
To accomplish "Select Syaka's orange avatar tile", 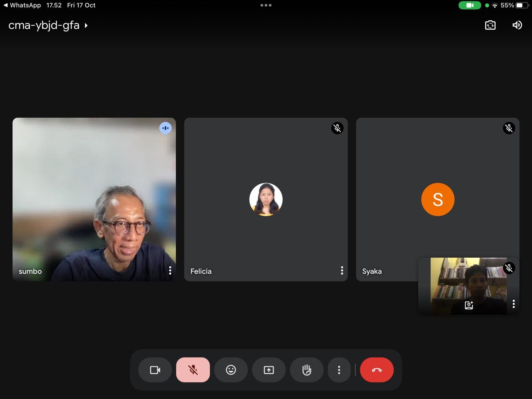I will click(438, 199).
